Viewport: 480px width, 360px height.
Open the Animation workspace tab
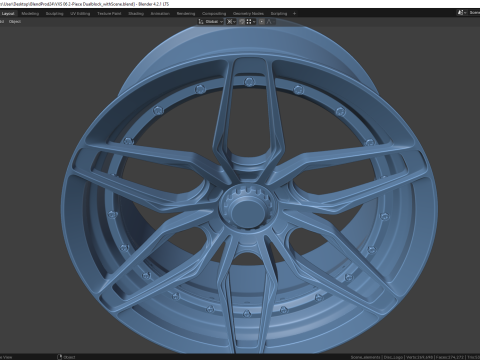point(160,14)
